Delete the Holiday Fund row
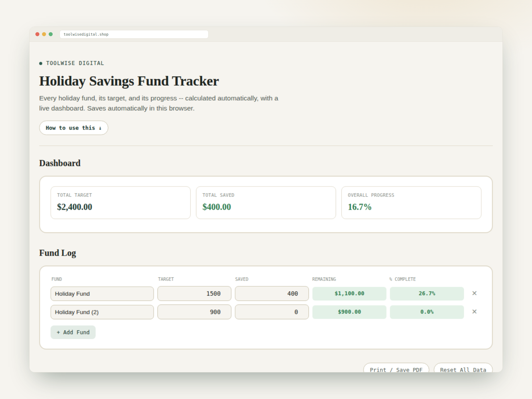The width and height of the screenshot is (532, 399). [474, 293]
